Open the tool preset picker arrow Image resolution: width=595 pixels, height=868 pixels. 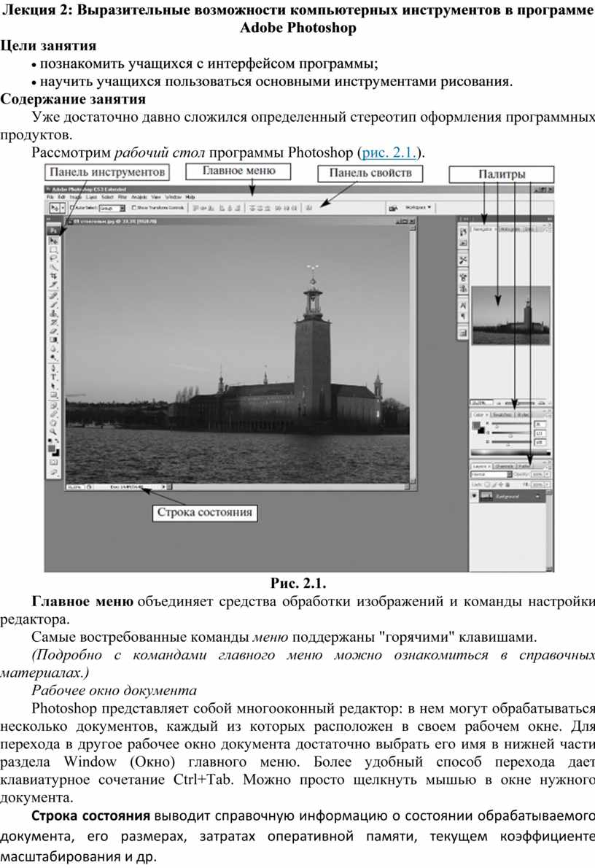63,208
